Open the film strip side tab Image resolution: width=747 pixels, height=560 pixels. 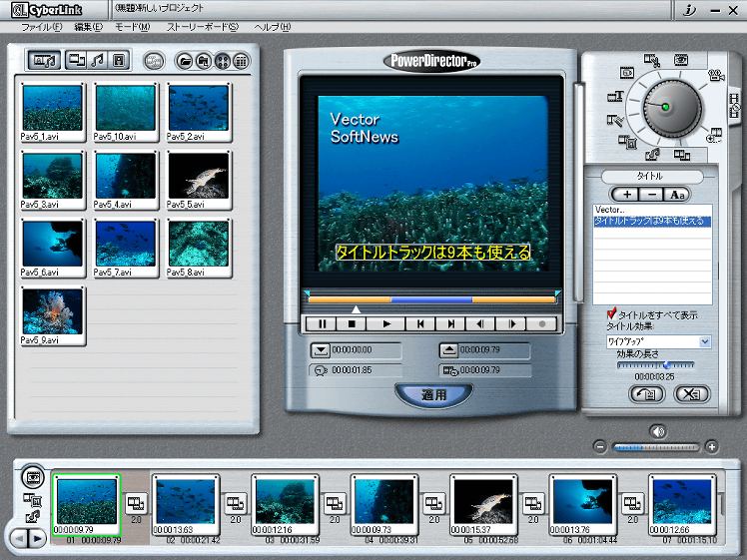tap(735, 105)
